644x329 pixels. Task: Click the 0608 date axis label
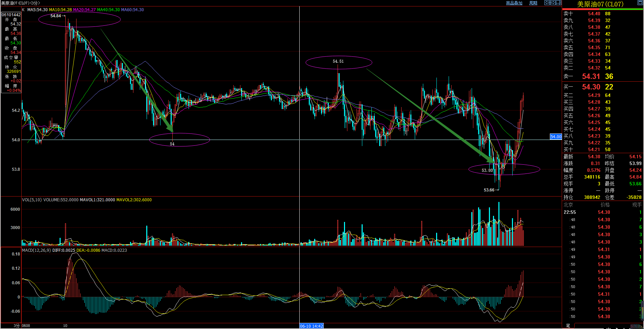point(26,326)
